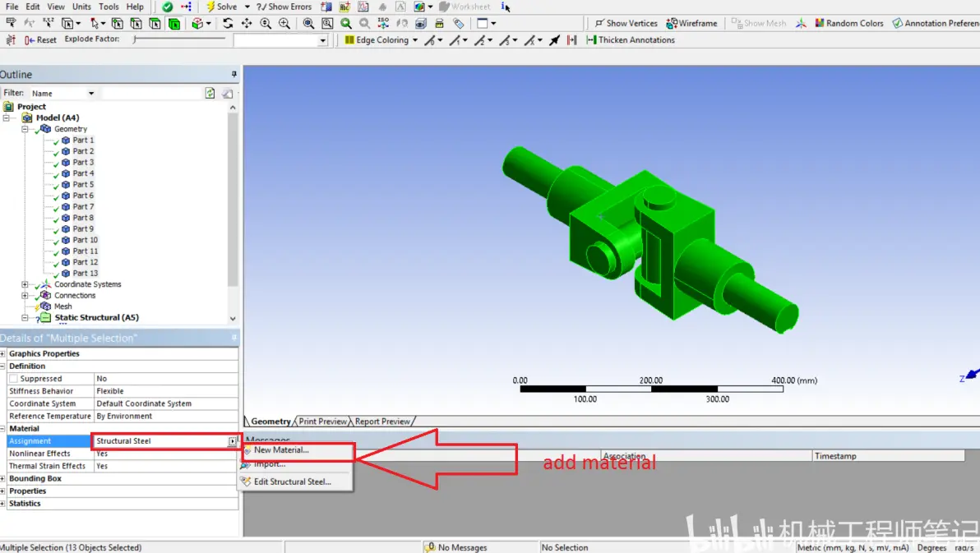Click the Show Vertices button
The height and width of the screenshot is (553, 980).
pyautogui.click(x=626, y=23)
